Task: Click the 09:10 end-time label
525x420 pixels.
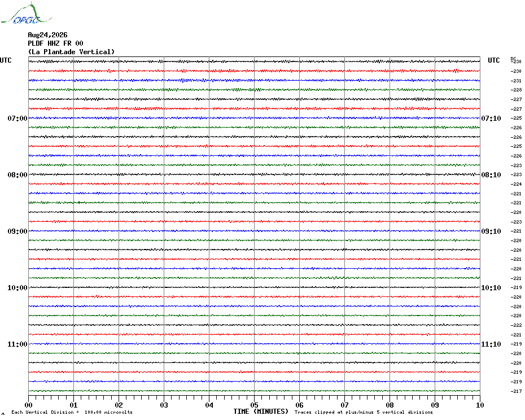Action: (x=491, y=231)
